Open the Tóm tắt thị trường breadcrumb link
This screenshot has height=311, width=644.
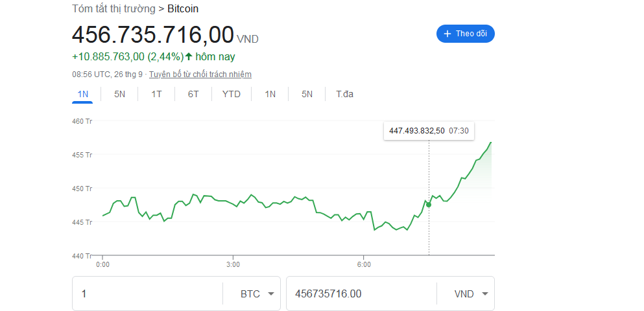coord(113,9)
